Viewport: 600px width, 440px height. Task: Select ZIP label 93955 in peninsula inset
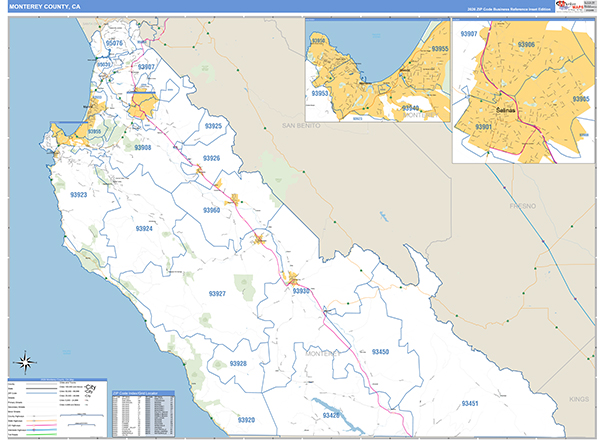440,49
